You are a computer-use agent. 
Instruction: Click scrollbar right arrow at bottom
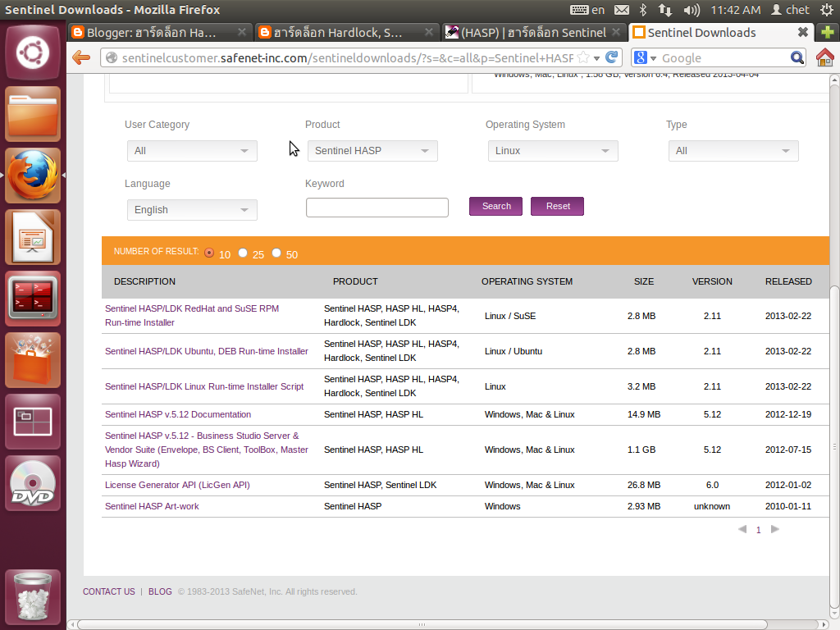pyautogui.click(x=824, y=624)
